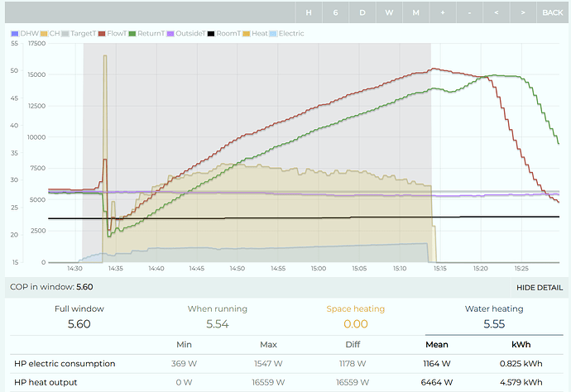Toggle the FlowT red legend swatch
The image size is (571, 392).
click(102, 33)
